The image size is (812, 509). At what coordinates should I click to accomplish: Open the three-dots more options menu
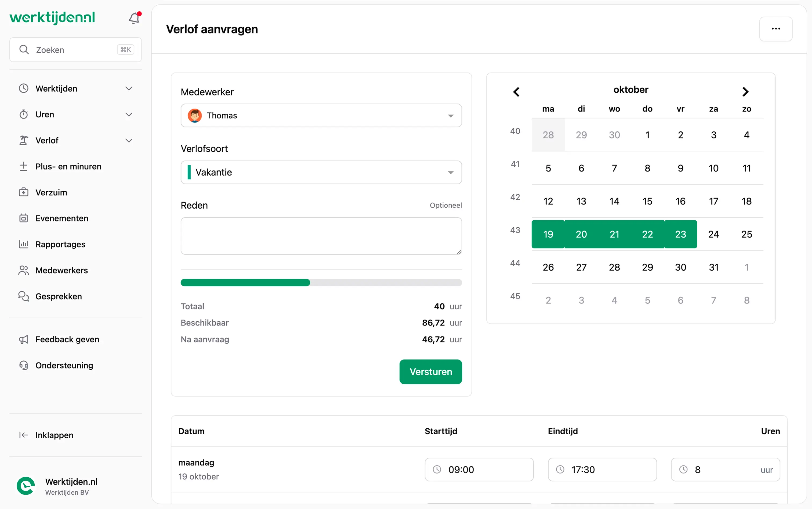pyautogui.click(x=776, y=29)
